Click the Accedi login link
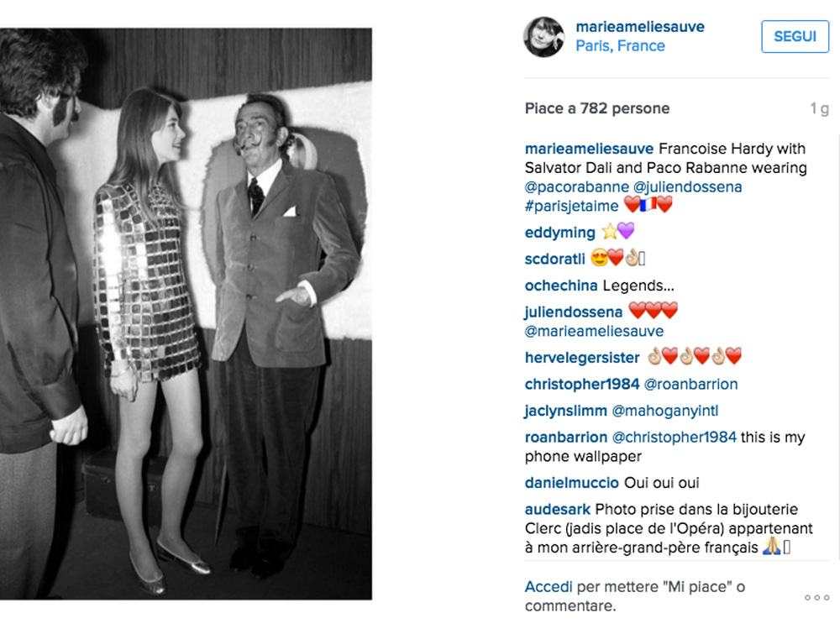840x629 pixels. click(x=549, y=586)
